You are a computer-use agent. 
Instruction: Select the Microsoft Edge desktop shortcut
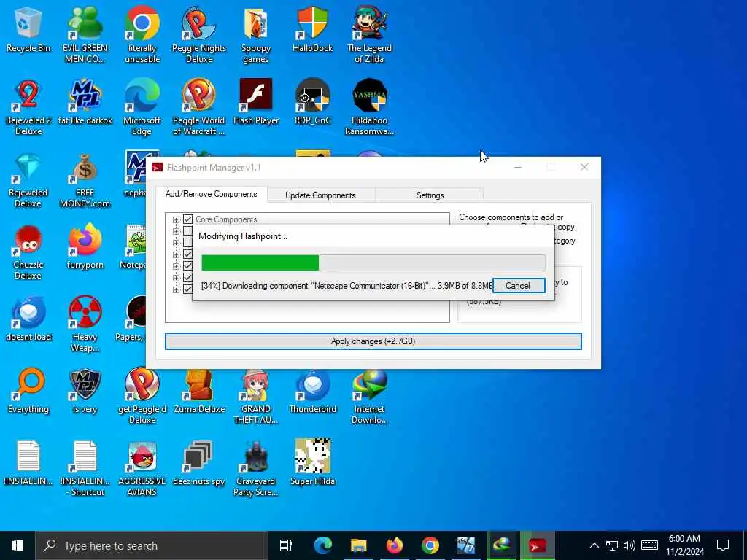coord(142,106)
